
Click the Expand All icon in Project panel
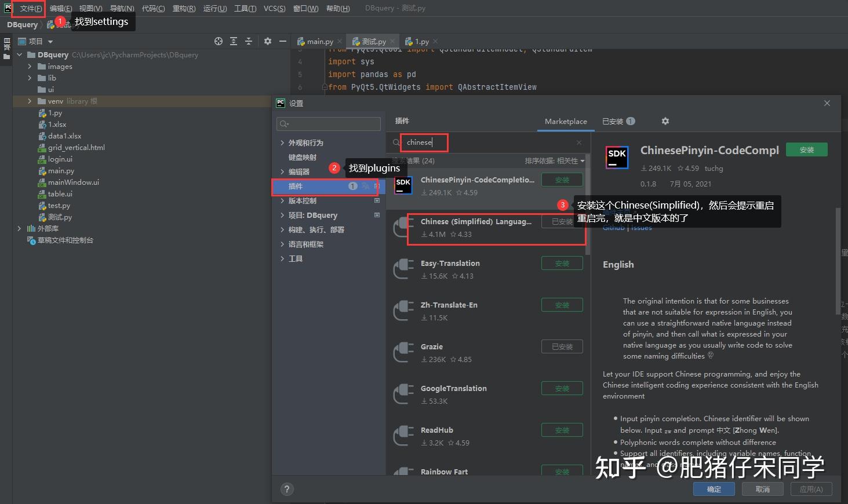(234, 41)
